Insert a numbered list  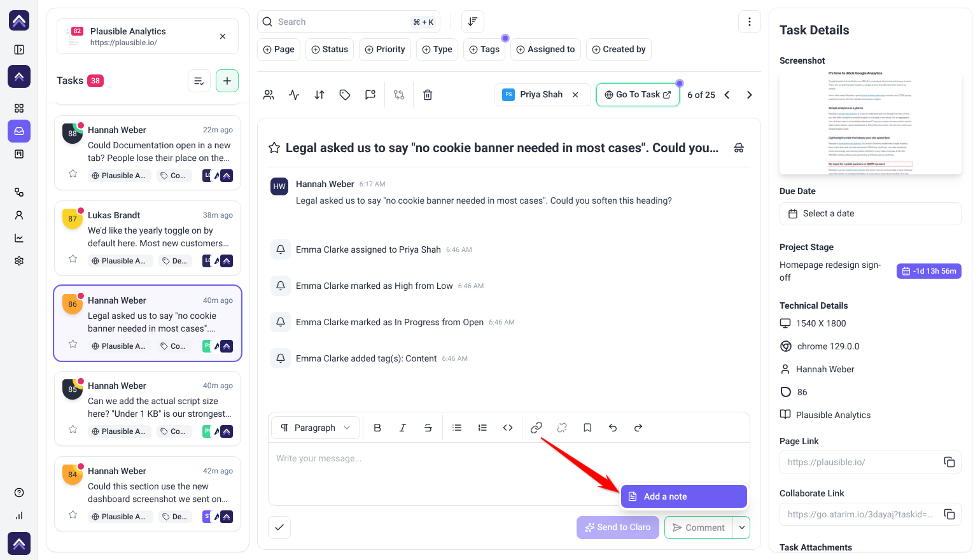click(482, 428)
